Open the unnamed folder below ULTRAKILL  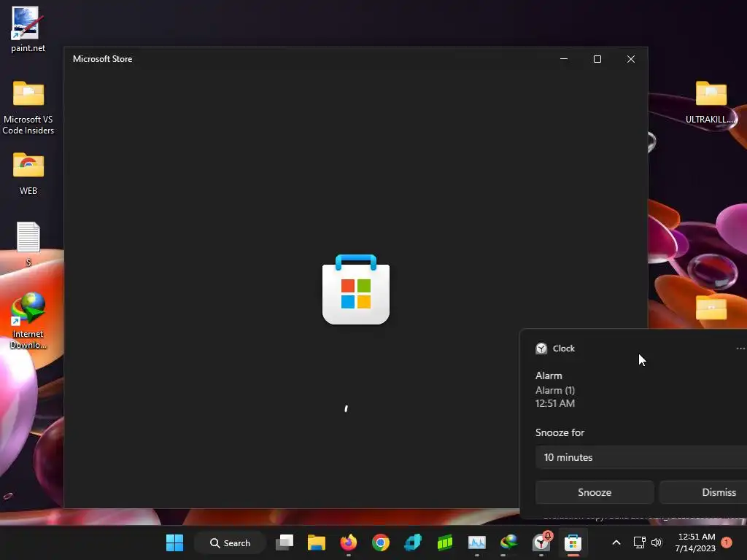click(711, 308)
